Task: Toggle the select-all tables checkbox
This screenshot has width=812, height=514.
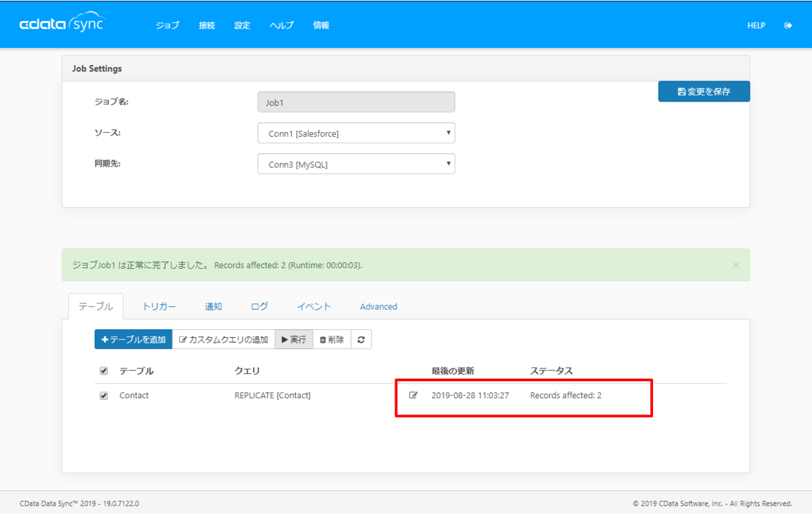Action: click(x=104, y=371)
